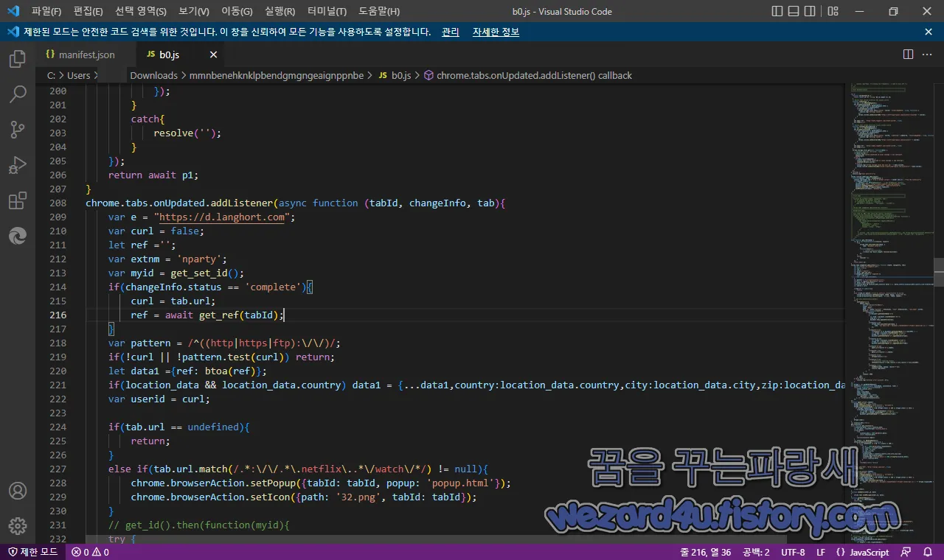Expand the Users breadcrumb
The width and height of the screenshot is (944, 560).
click(x=78, y=75)
